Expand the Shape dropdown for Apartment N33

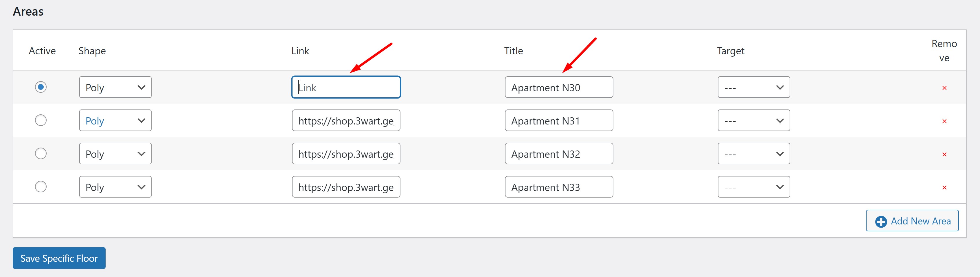pyautogui.click(x=115, y=187)
